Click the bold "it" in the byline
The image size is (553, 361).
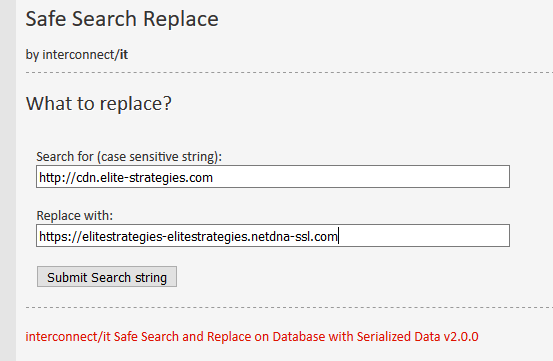tap(124, 55)
